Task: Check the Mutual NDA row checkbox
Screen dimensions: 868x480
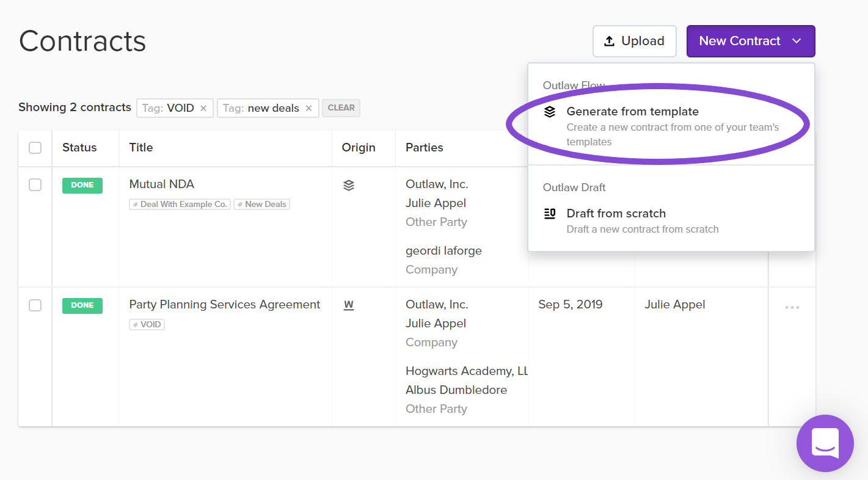Action: tap(35, 185)
